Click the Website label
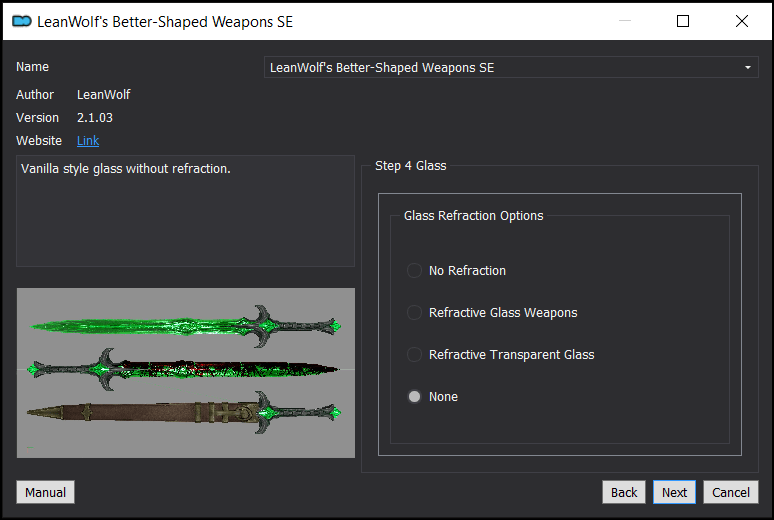Screen dimensions: 774x520 39,141
